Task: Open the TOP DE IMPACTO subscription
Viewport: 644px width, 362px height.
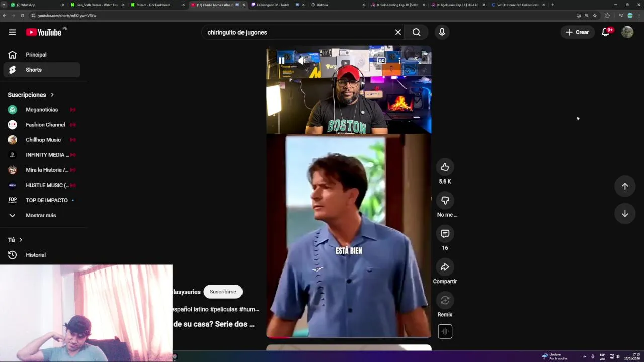Action: click(x=42, y=200)
